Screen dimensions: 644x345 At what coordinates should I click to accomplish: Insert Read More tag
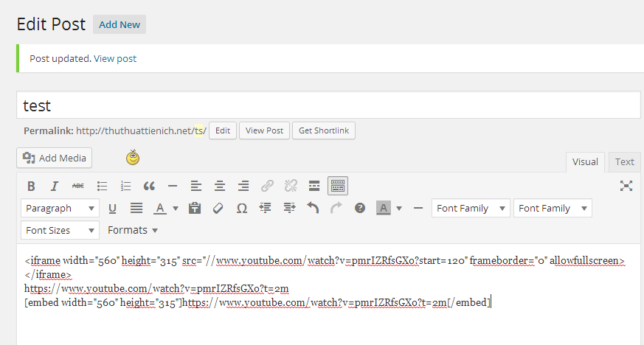pyautogui.click(x=314, y=187)
